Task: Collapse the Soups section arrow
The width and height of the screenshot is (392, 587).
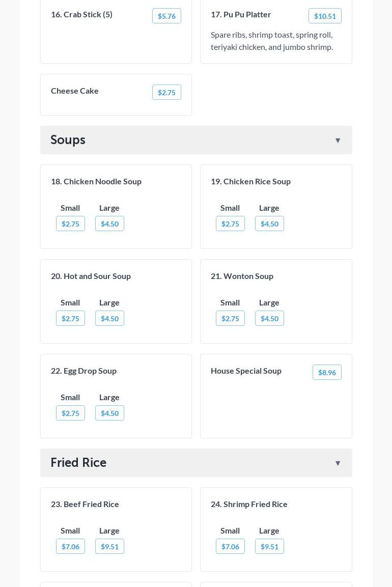Action: click(338, 141)
